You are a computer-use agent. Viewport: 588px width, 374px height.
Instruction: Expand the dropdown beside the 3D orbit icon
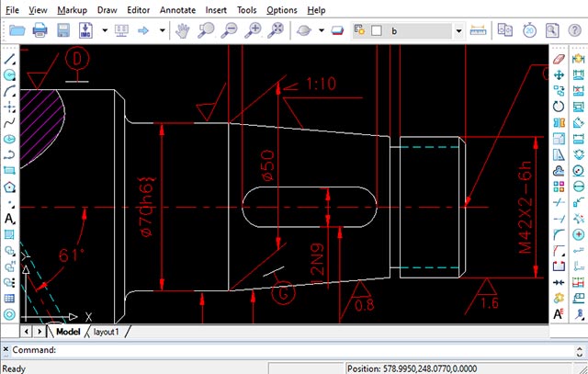pyautogui.click(x=322, y=30)
